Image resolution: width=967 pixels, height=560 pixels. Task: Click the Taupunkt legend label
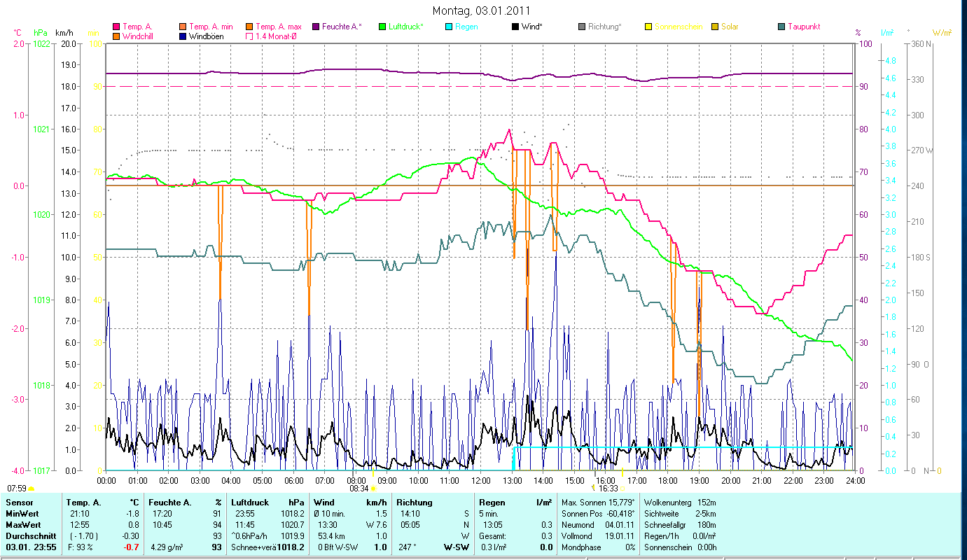(x=803, y=27)
